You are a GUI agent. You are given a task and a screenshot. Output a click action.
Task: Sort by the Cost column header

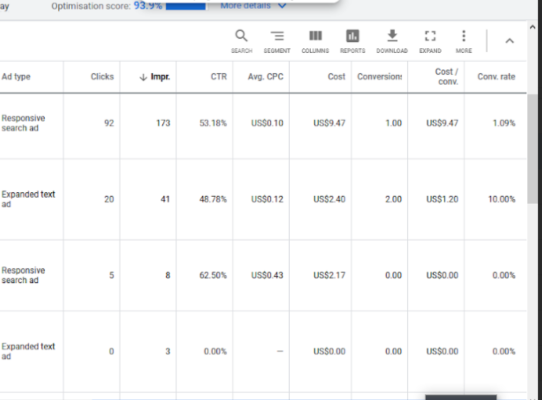pos(337,76)
